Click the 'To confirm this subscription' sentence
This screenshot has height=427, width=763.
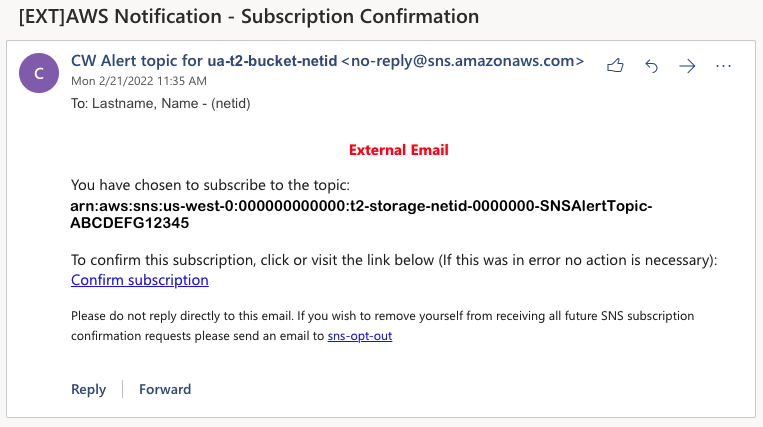coord(394,260)
